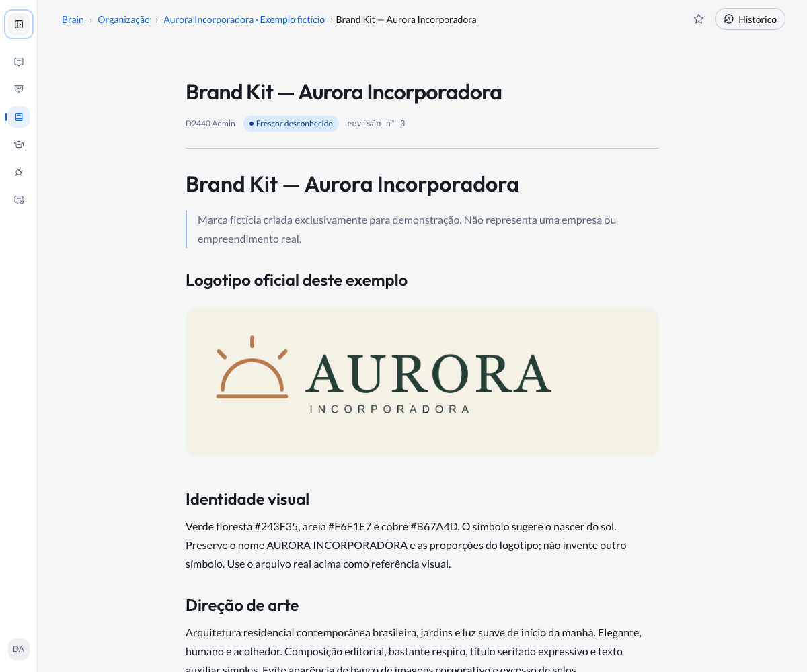Viewport: 807px width, 672px height.
Task: Click the current breadcrumb Brand Kit — Aurora Incorporadora
Action: pyautogui.click(x=406, y=19)
